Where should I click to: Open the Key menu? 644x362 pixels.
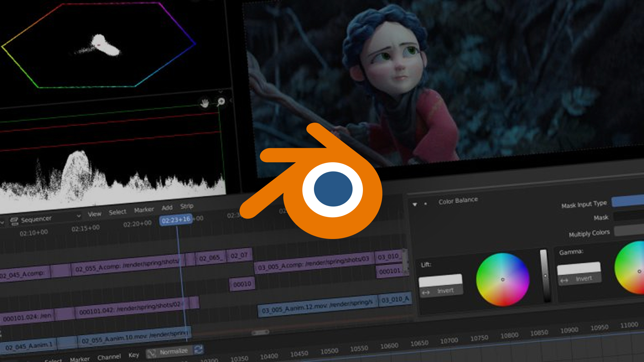click(133, 355)
